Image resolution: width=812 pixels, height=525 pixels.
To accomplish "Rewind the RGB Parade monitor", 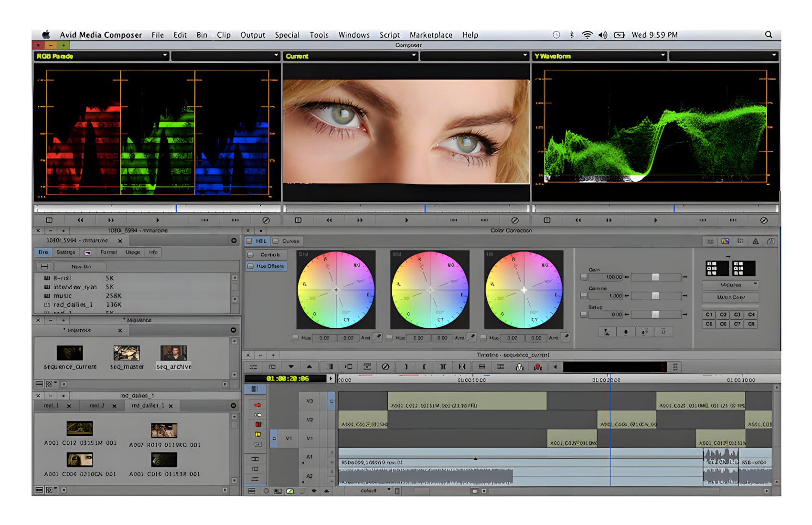I will click(80, 220).
